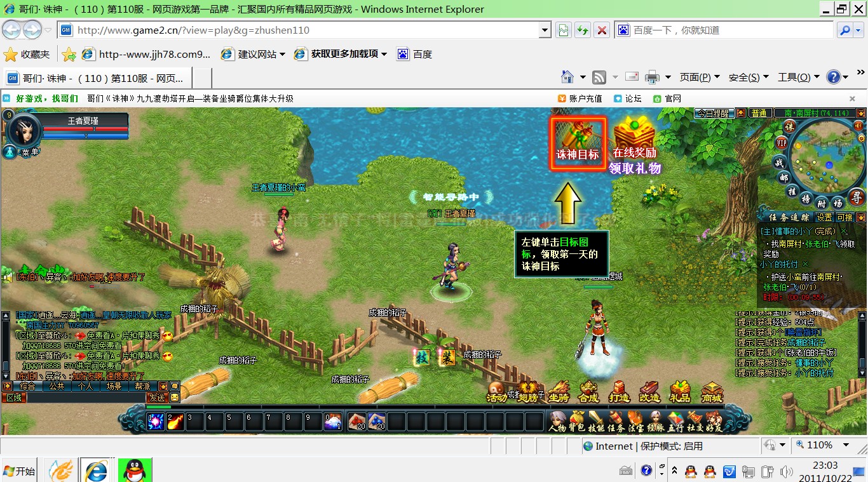This screenshot has height=482, width=868.
Task: Click the 挂 auto-play button by minimap
Action: pos(792,191)
